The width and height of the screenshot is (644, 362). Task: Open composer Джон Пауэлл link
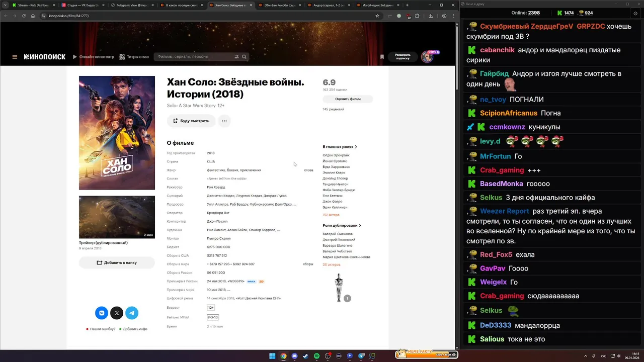click(x=217, y=221)
